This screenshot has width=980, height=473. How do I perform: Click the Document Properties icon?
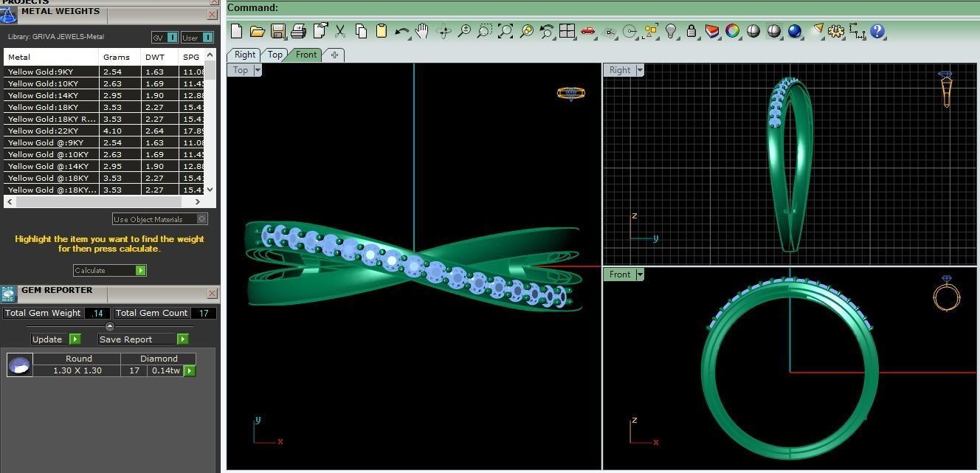coord(320,31)
